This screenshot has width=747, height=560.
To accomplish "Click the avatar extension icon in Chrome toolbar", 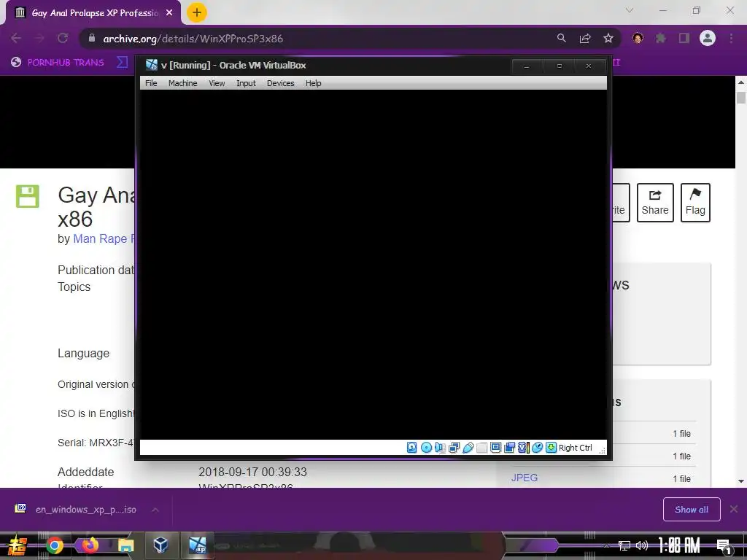I will click(x=638, y=38).
